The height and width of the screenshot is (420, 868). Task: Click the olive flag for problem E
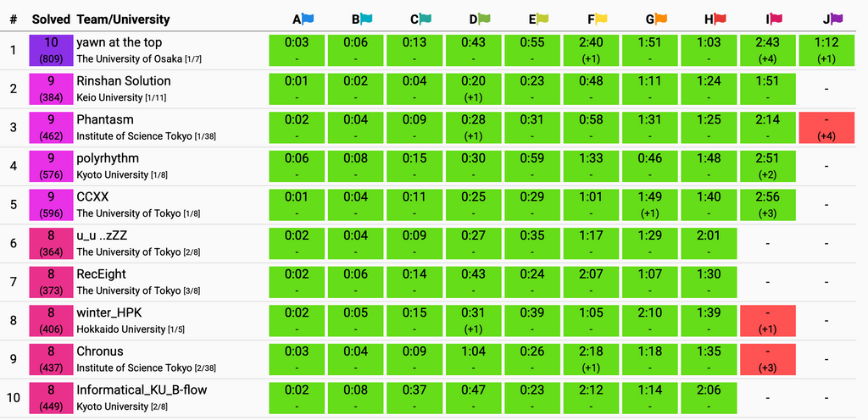tap(542, 19)
